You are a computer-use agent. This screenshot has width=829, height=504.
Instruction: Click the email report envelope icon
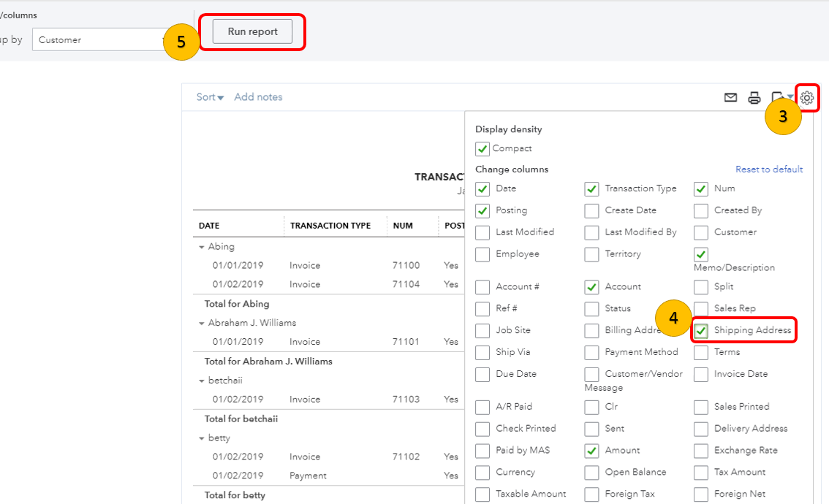pyautogui.click(x=730, y=97)
